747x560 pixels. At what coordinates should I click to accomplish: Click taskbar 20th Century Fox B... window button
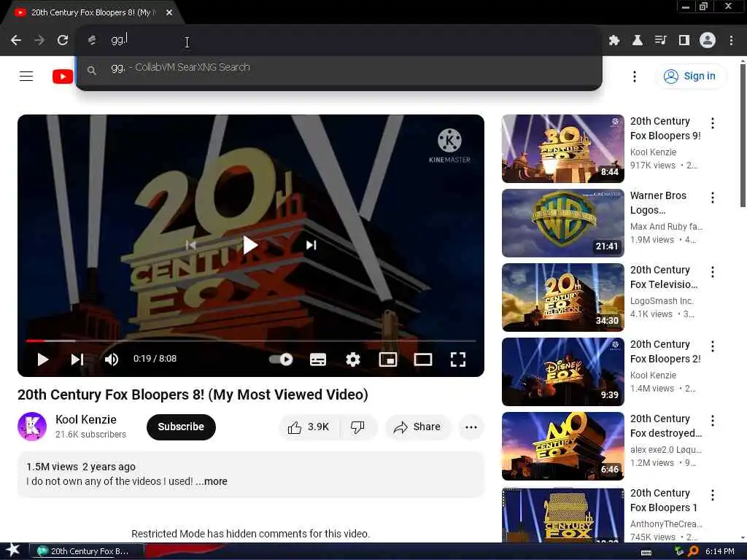pyautogui.click(x=86, y=551)
